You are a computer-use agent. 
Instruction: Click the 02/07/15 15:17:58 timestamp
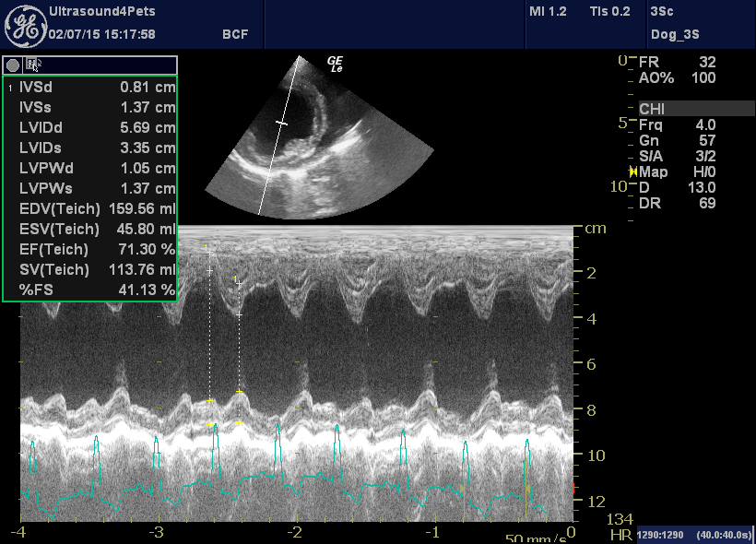click(101, 35)
